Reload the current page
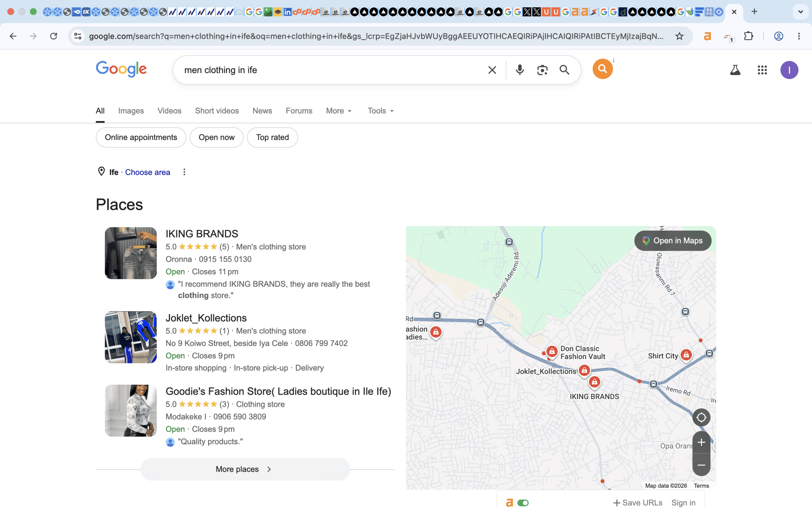Screen dimensions: 812x508 tap(54, 36)
